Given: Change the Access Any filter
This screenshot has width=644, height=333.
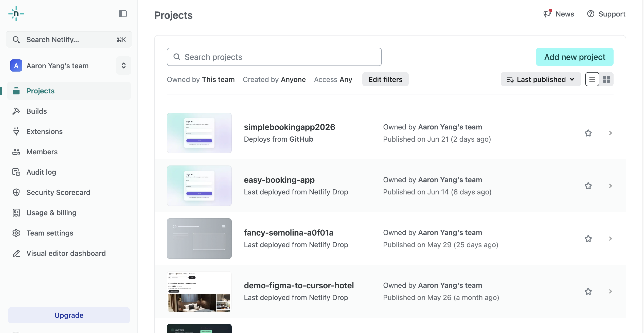Looking at the screenshot, I should 333,79.
